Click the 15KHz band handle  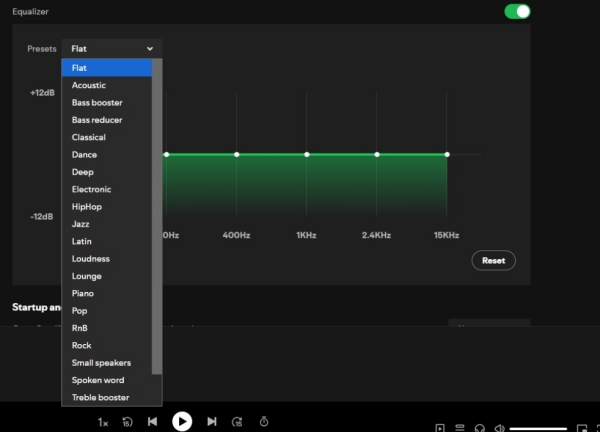tap(447, 155)
